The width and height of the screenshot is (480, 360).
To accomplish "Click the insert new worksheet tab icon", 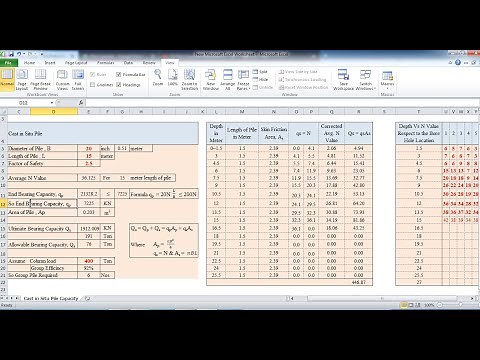I will (87, 298).
